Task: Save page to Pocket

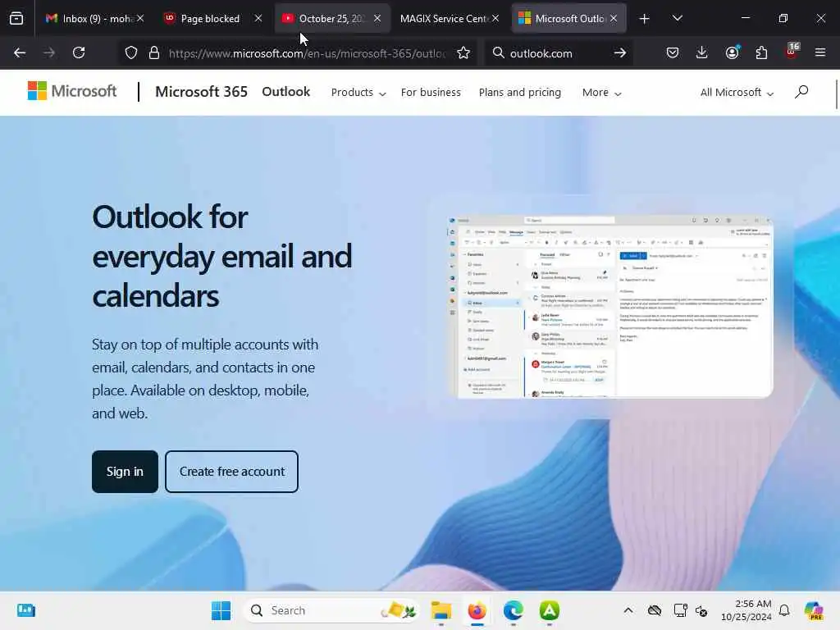Action: tap(673, 52)
